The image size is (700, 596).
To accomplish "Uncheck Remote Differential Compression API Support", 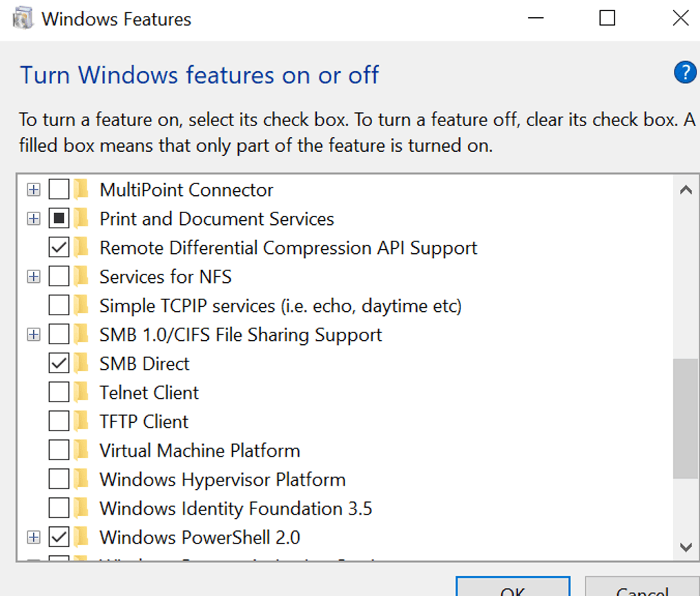I will click(x=59, y=247).
